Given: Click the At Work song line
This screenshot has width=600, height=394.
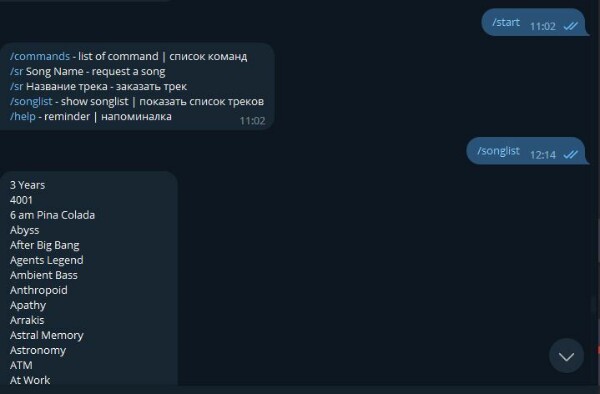Looking at the screenshot, I should pyautogui.click(x=30, y=380).
